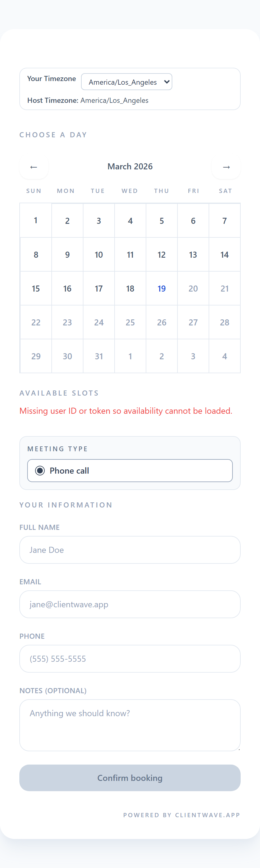Image resolution: width=260 pixels, height=868 pixels.
Task: Select March 14 calendar day
Action: 225,255
